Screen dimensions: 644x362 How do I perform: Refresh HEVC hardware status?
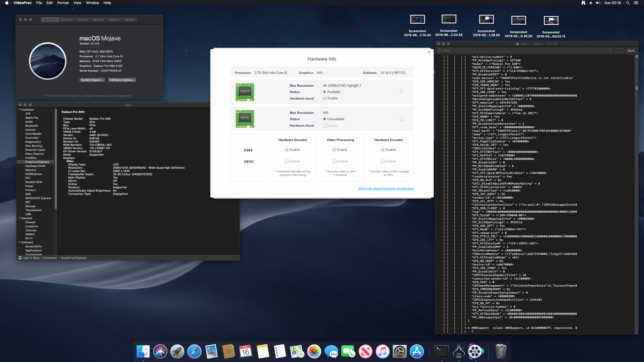(x=402, y=119)
